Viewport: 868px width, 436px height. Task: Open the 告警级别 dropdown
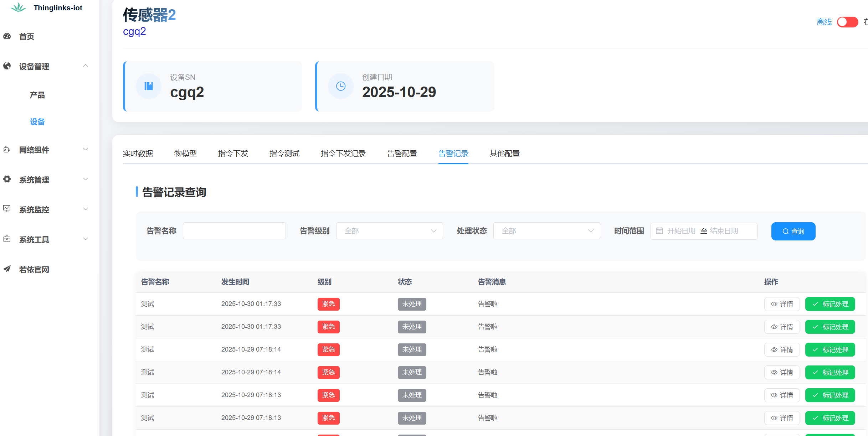point(389,231)
